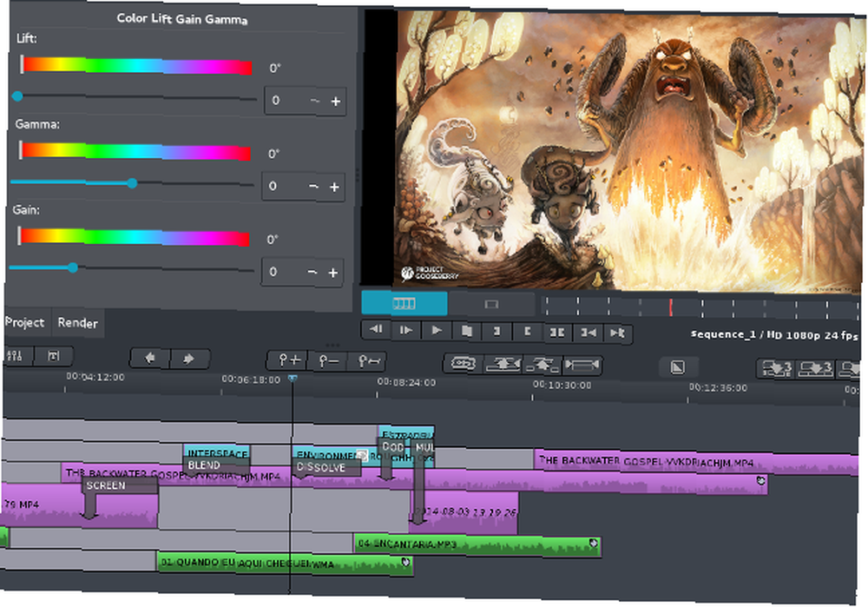
Task: Click the Sequence_1 HD 1080p 24 fps label
Action: tap(774, 334)
